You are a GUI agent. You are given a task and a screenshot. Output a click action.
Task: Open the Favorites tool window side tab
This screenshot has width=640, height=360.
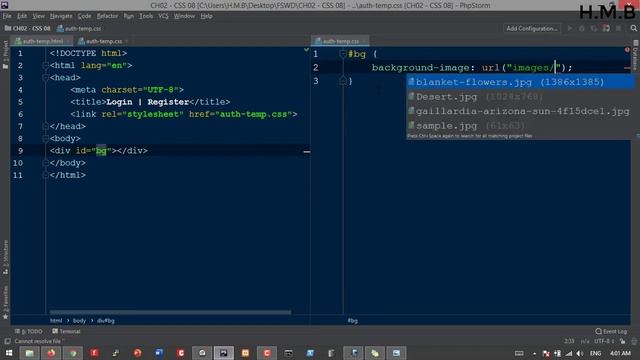tap(5, 302)
